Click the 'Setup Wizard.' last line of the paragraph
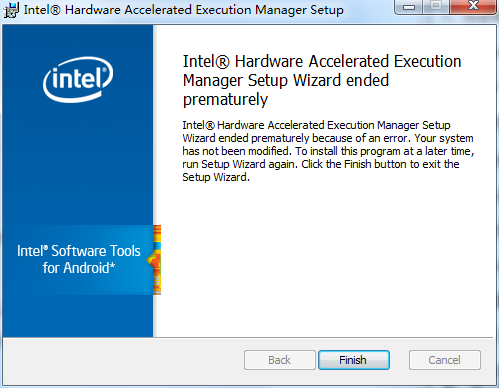This screenshot has height=388, width=499. tap(216, 177)
